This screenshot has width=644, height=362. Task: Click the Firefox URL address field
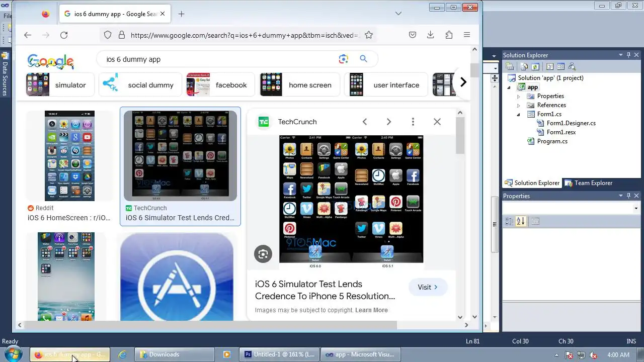[x=244, y=35]
